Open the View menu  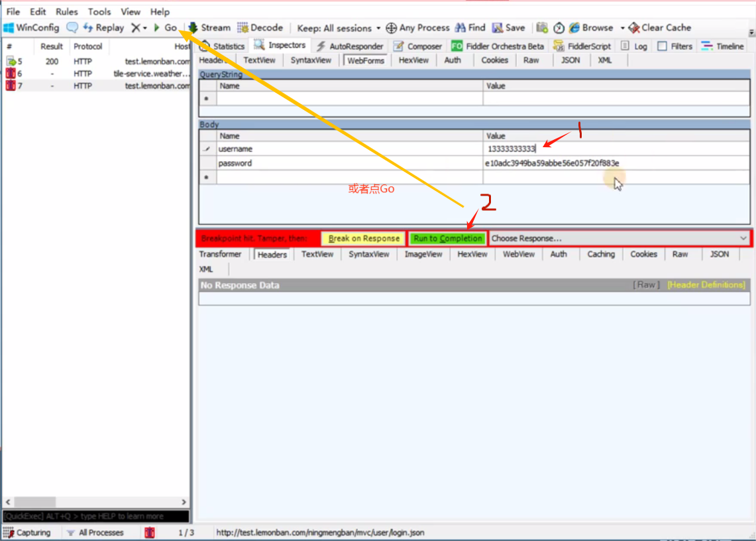pyautogui.click(x=130, y=11)
